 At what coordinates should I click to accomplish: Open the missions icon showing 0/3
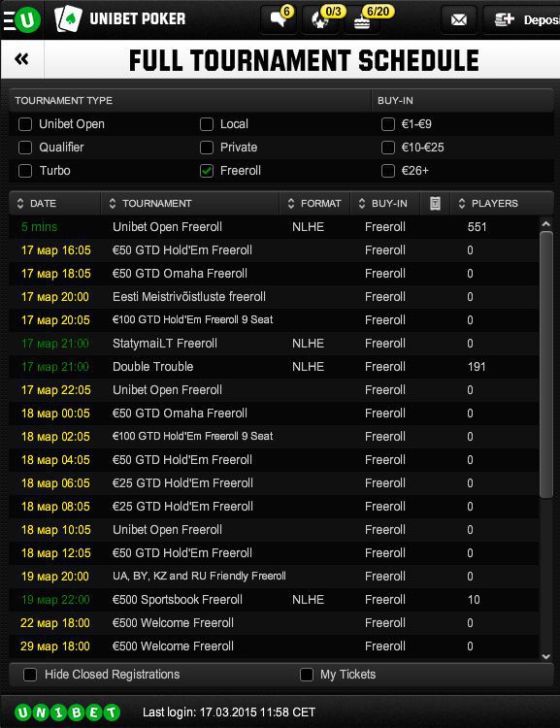[321, 19]
